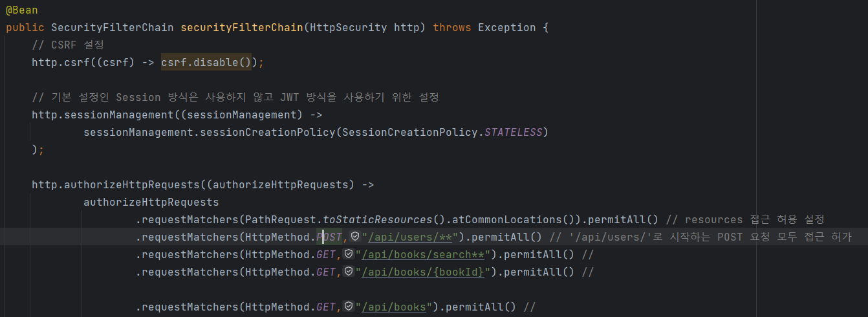
Task: Click the "// CSRF 설정" comment
Action: (x=67, y=45)
